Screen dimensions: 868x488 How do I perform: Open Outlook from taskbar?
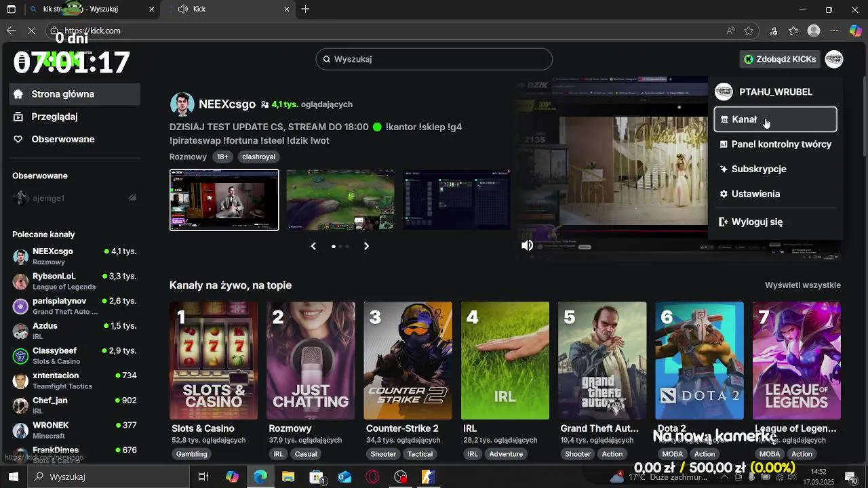click(x=344, y=476)
